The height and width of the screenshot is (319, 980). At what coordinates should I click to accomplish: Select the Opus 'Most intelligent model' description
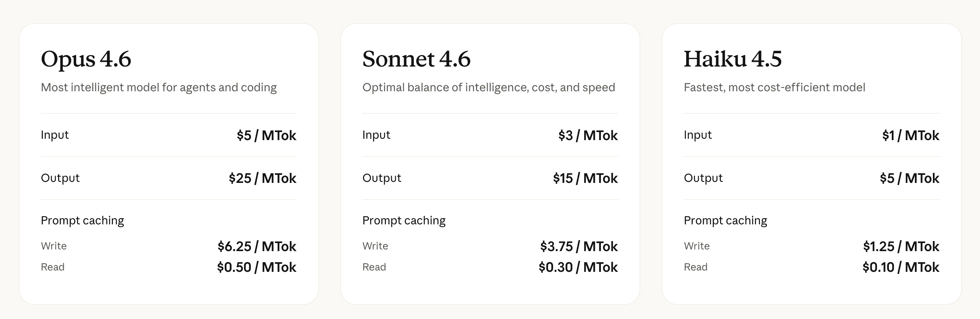tap(159, 88)
